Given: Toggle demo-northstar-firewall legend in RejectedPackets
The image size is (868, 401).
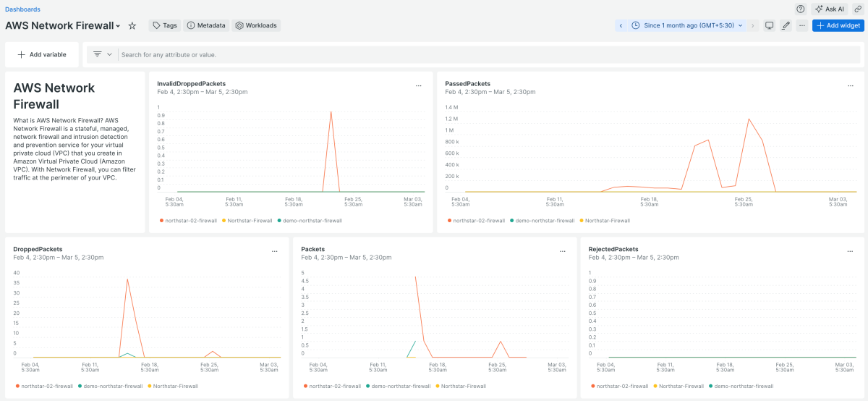Looking at the screenshot, I should tap(742, 386).
